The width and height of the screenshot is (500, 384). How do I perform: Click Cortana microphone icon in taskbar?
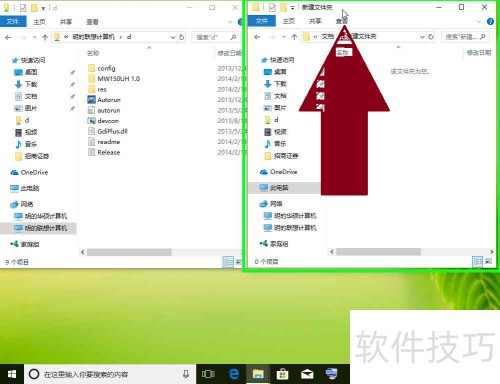pyautogui.click(x=186, y=374)
